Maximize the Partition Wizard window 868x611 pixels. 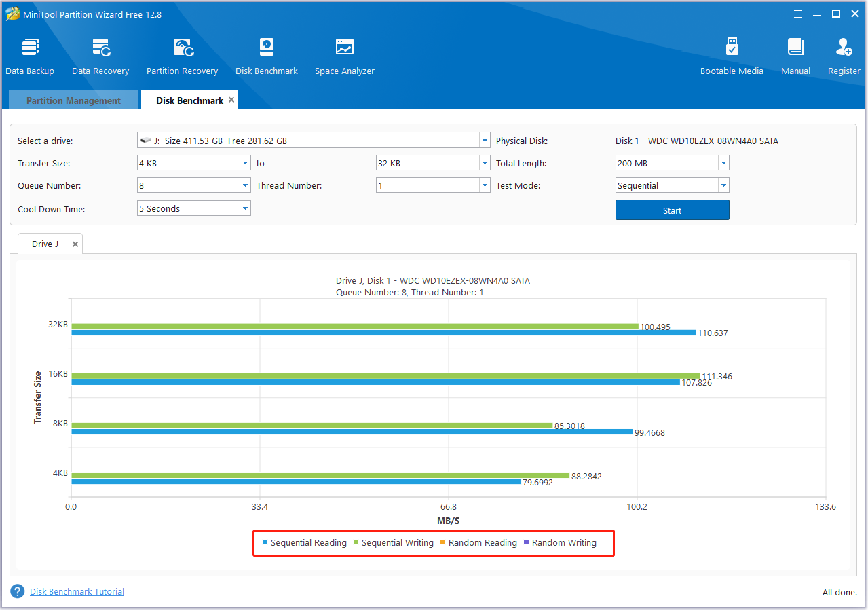836,14
